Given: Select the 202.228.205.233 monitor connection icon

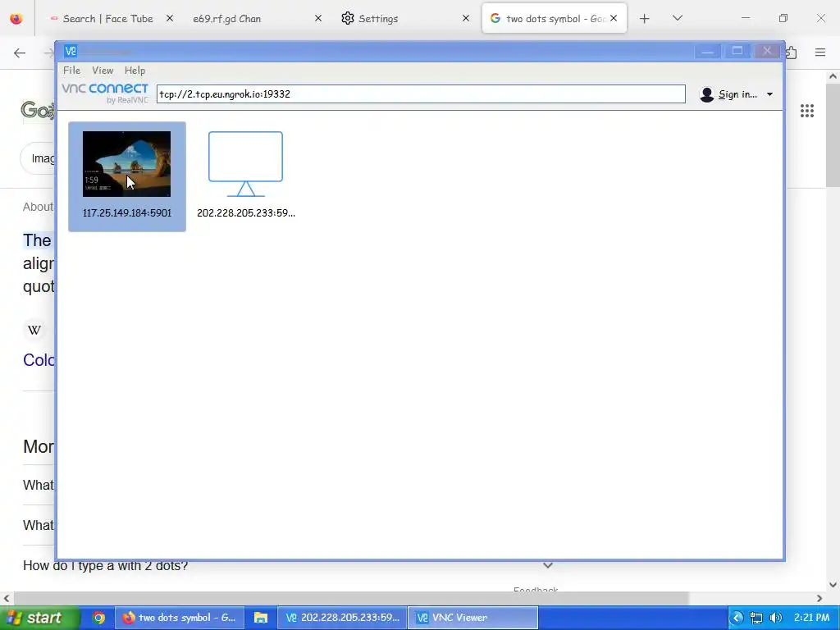Looking at the screenshot, I should (x=245, y=164).
